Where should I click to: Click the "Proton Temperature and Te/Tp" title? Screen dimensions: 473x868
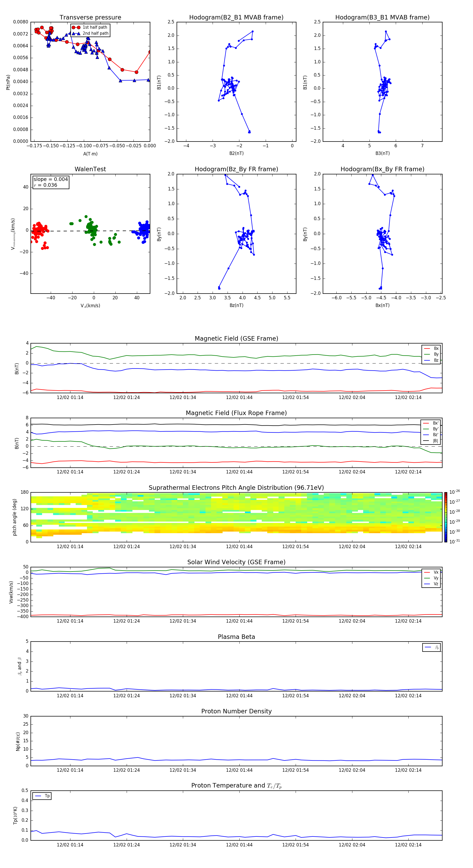click(x=236, y=785)
